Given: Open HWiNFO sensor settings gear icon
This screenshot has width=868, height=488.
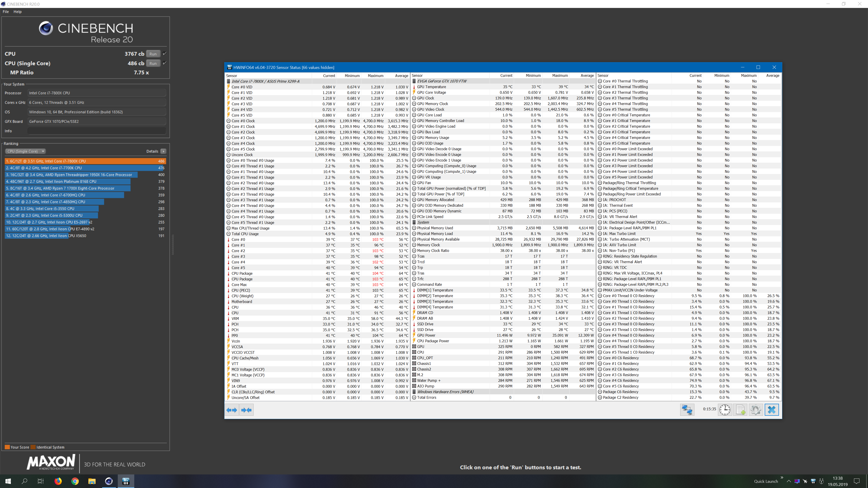Looking at the screenshot, I should [755, 410].
